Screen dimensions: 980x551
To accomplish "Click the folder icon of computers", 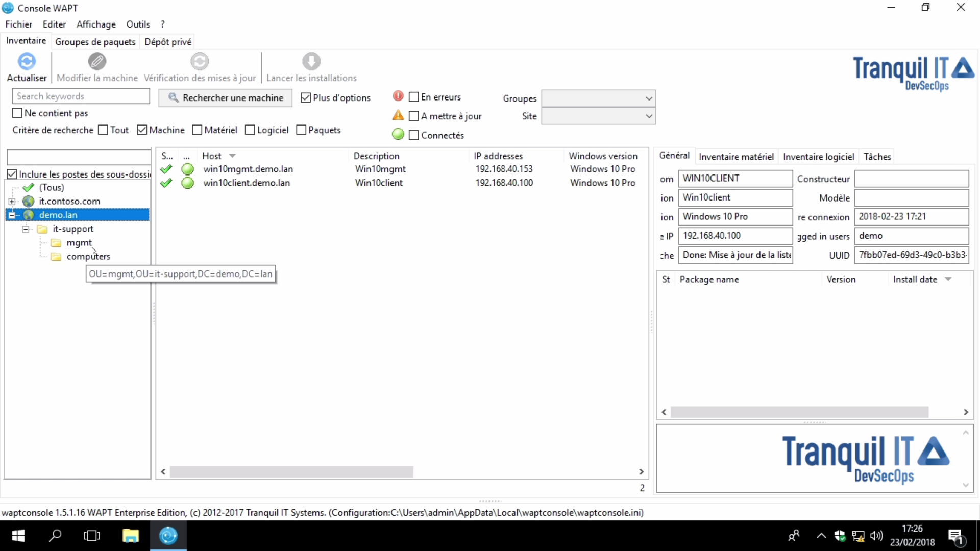I will pyautogui.click(x=56, y=257).
